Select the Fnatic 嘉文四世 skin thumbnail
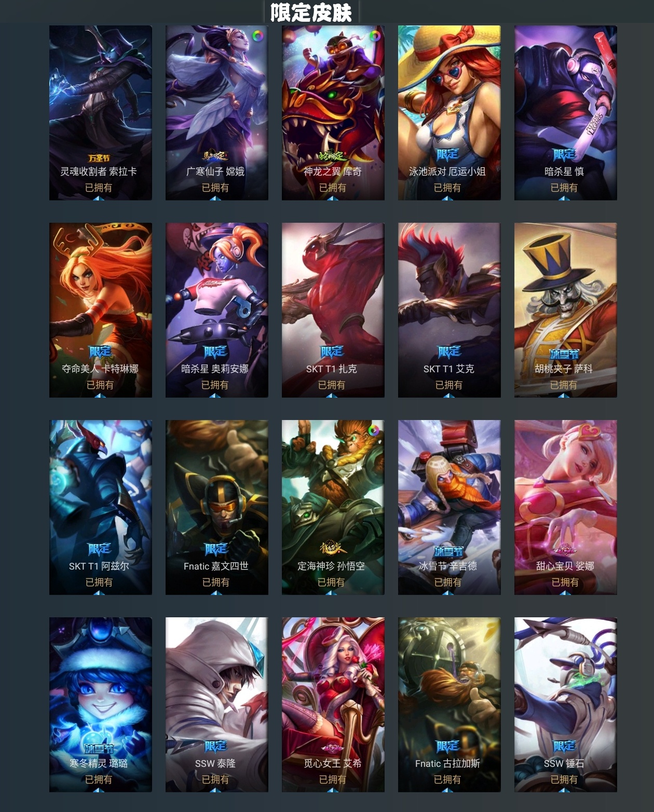The image size is (654, 812). tap(217, 507)
